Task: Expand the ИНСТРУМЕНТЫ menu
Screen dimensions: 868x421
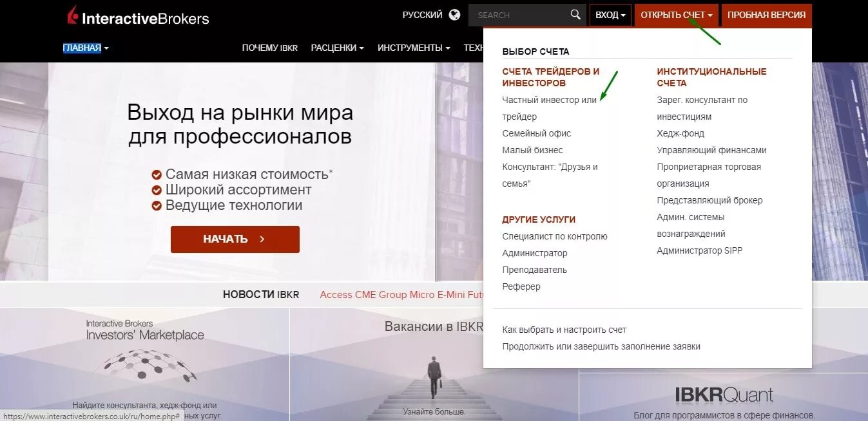Action: click(x=414, y=48)
